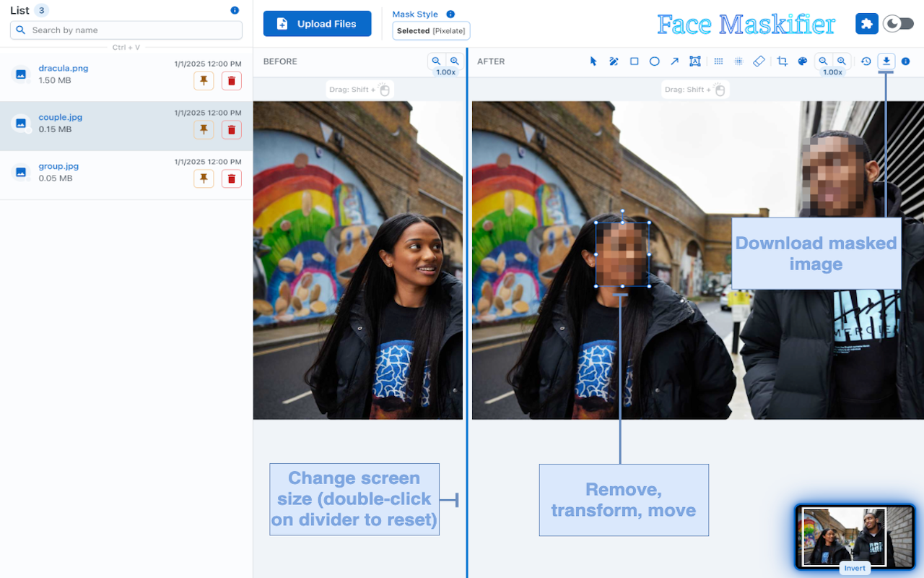Activate the eraser tool
The width and height of the screenshot is (924, 578).
point(759,61)
